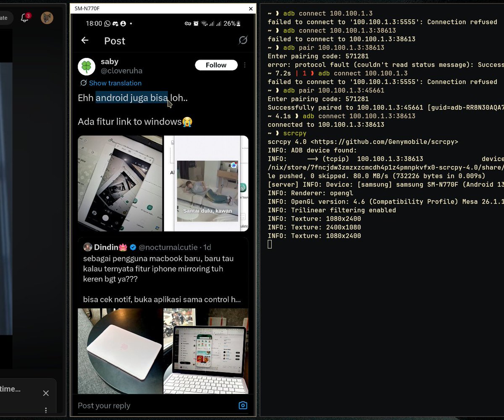Open the three-dot menu below the popup X
Screen dimensions: 504x420
click(46, 410)
